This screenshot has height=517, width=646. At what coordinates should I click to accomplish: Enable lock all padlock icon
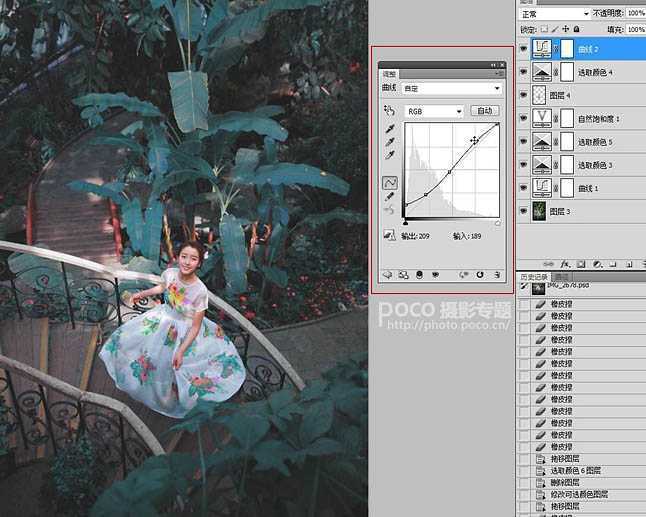click(576, 29)
